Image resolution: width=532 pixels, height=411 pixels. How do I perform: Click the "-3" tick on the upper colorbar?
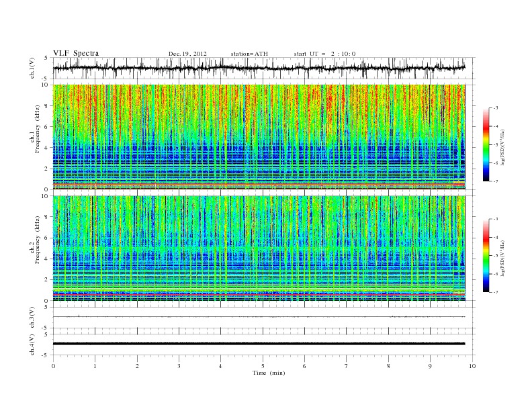pyautogui.click(x=496, y=108)
